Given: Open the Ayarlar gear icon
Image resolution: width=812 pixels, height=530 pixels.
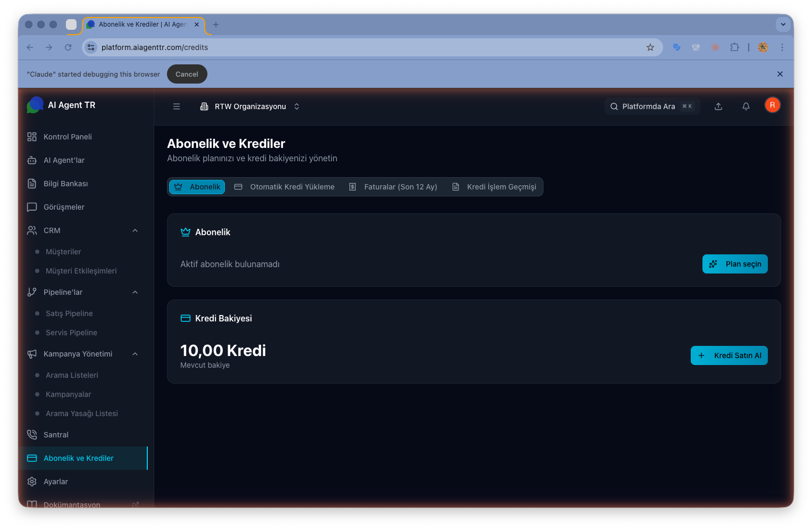Looking at the screenshot, I should [x=32, y=482].
